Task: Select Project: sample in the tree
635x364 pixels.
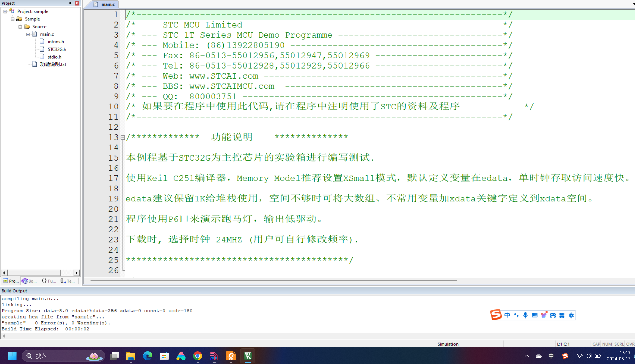Action: (33, 11)
